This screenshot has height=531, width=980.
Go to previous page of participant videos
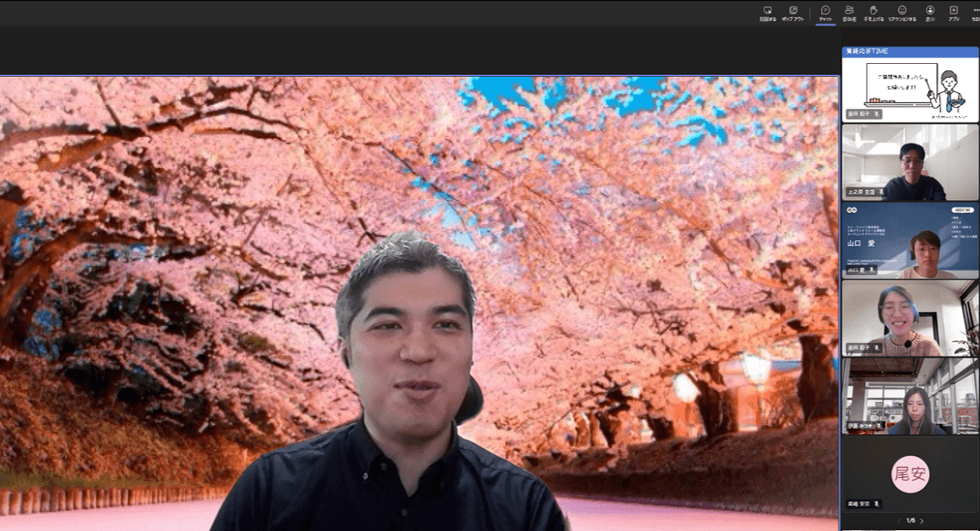coord(898,521)
